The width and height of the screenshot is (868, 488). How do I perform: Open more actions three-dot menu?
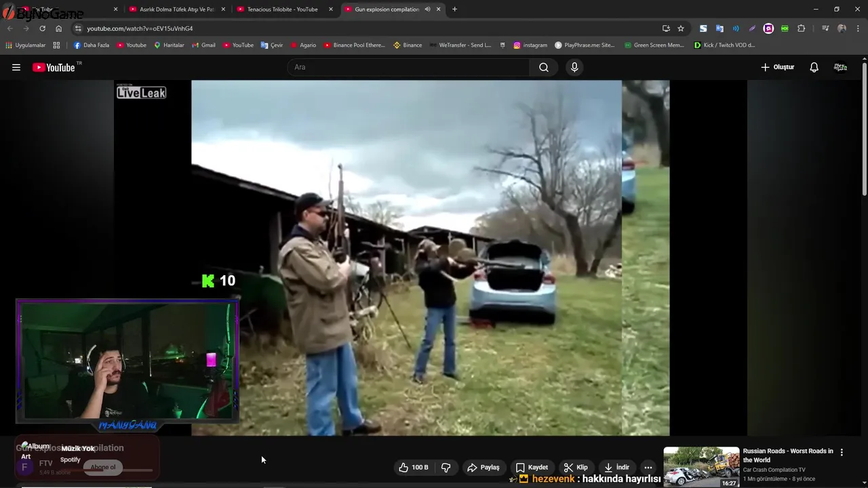pyautogui.click(x=648, y=467)
